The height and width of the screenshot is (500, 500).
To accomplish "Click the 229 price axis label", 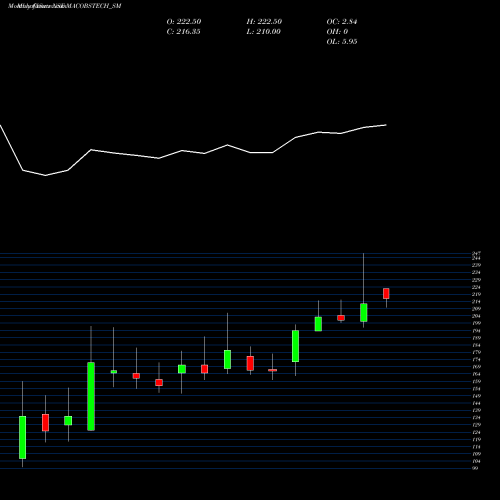I will [x=476, y=280].
